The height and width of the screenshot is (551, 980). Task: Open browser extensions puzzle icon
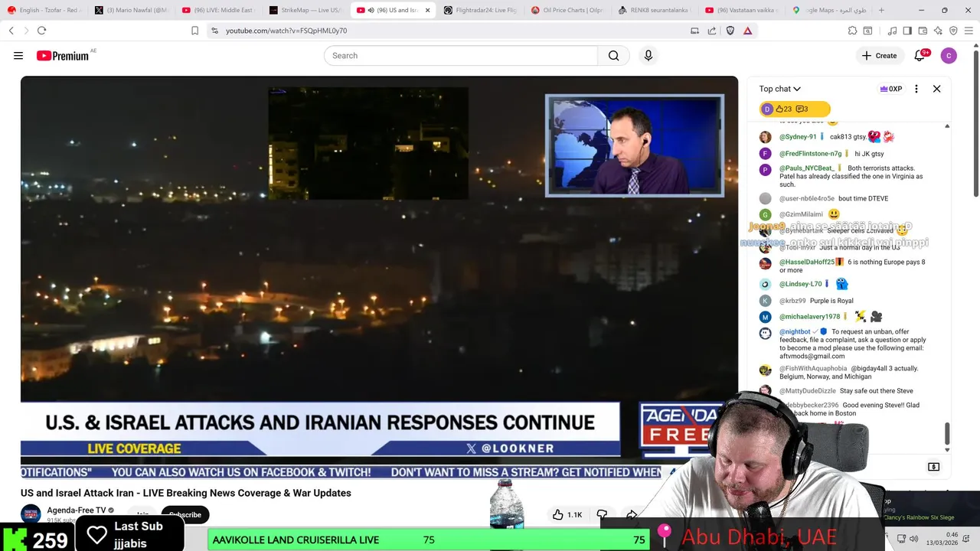pos(852,31)
